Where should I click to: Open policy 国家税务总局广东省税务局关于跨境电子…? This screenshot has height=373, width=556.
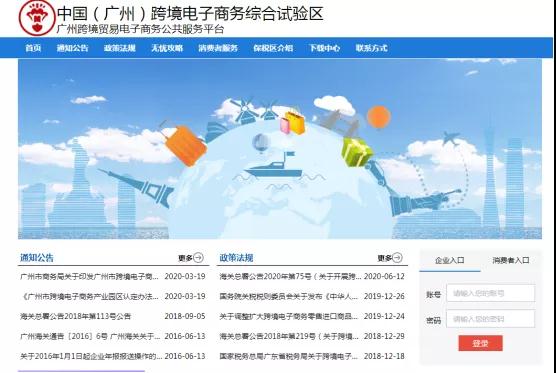[x=289, y=356]
